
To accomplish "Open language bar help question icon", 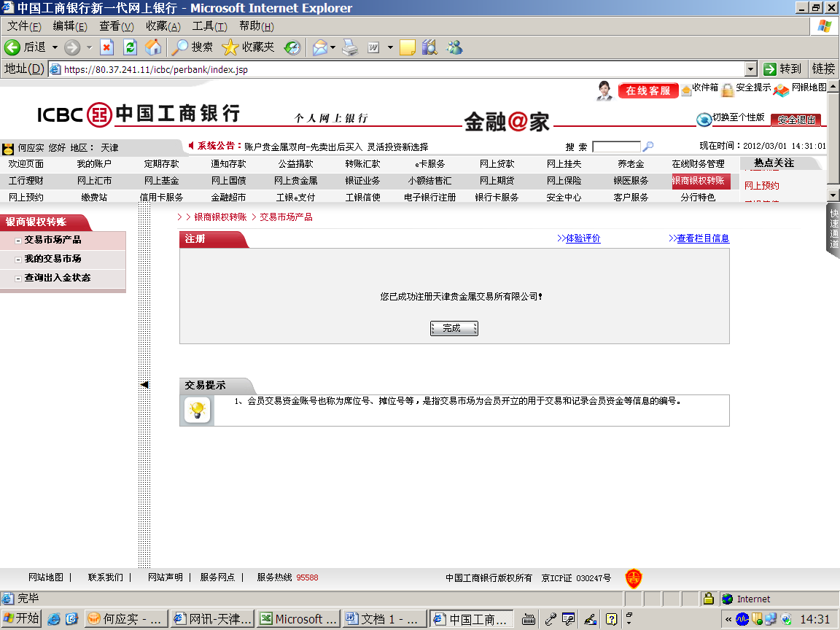I will pos(611,619).
